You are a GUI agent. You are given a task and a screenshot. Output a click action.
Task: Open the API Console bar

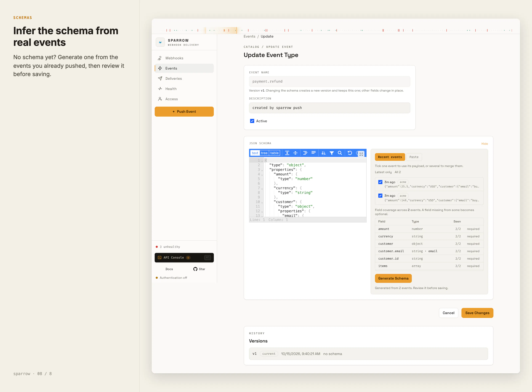(184, 258)
